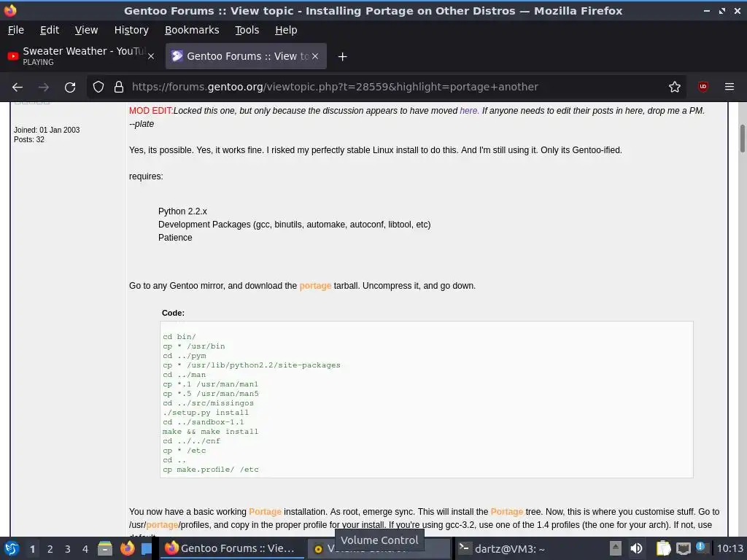Image resolution: width=747 pixels, height=560 pixels.
Task: Switch to workspace 3 in pager
Action: tap(68, 549)
